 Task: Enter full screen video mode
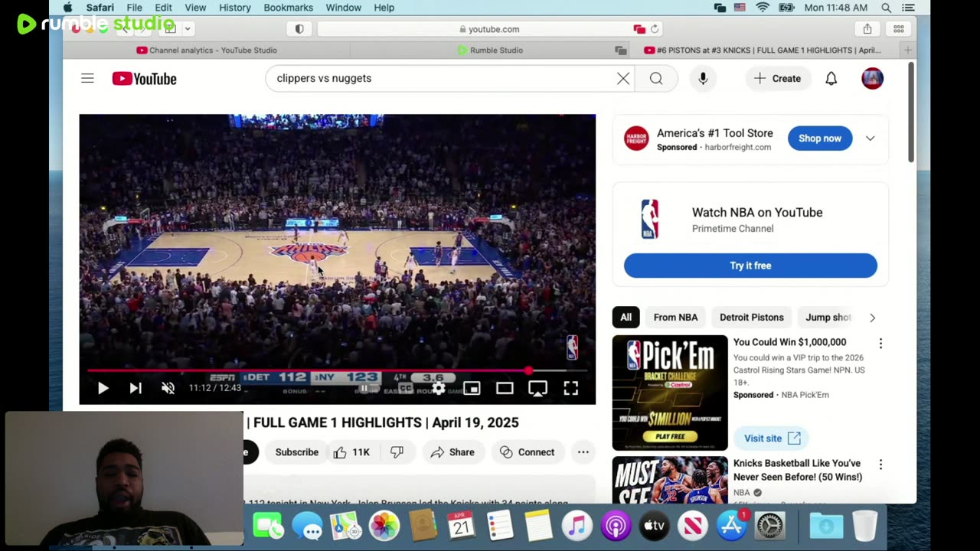(571, 388)
